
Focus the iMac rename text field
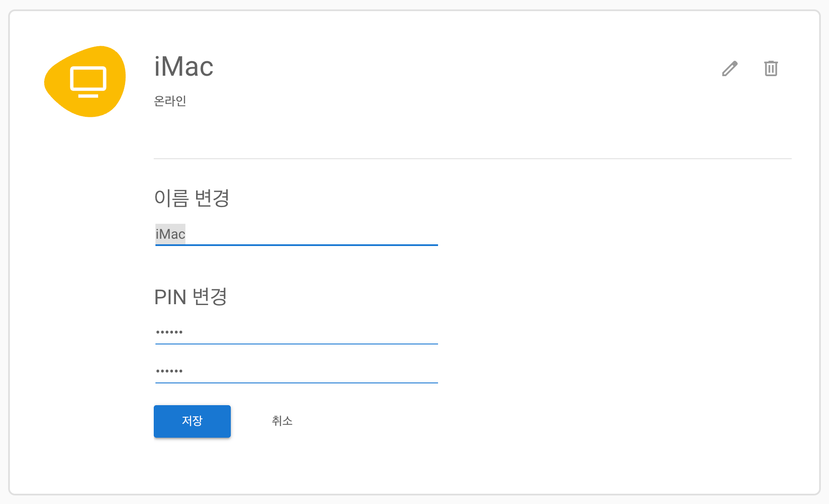point(295,234)
